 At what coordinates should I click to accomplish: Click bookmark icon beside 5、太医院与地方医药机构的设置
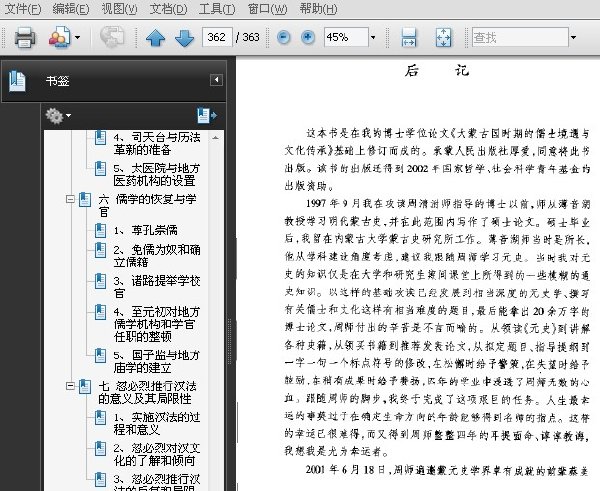click(100, 168)
